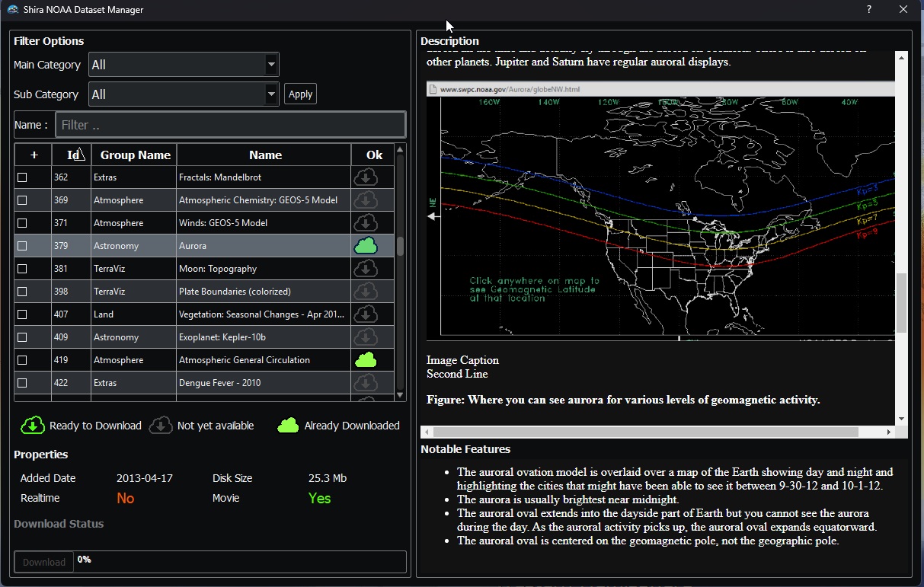This screenshot has width=924, height=587.
Task: Click the Not yet available legend cloud icon
Action: point(161,426)
